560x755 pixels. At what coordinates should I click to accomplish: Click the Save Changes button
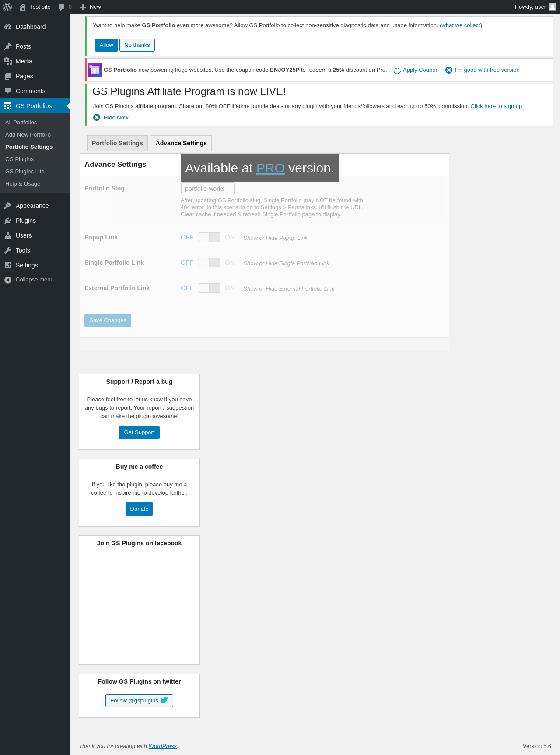(108, 320)
